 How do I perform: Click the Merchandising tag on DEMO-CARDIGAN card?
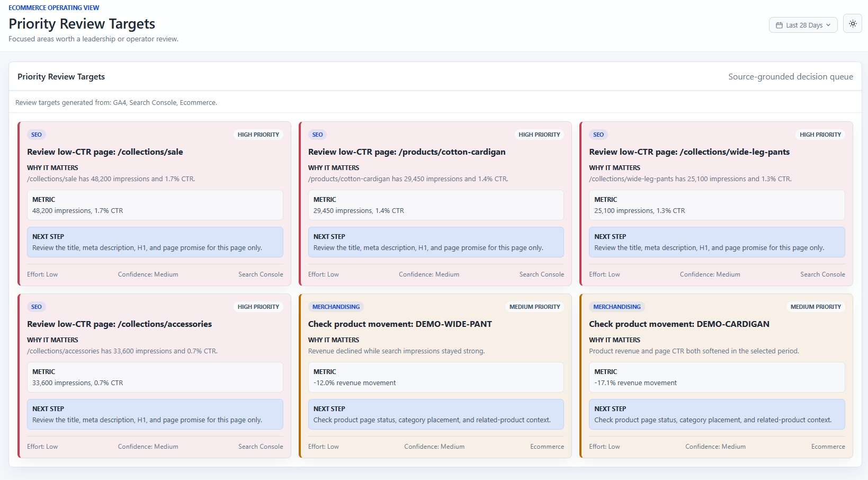click(617, 307)
